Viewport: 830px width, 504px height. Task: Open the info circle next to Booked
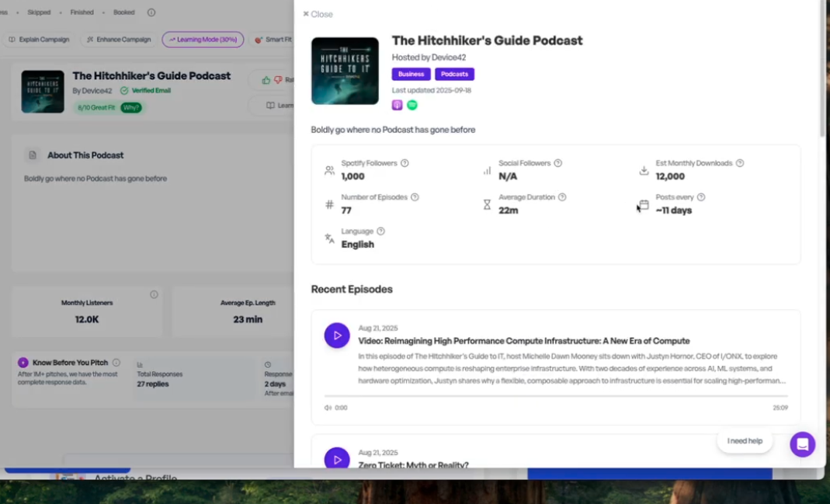(x=151, y=12)
